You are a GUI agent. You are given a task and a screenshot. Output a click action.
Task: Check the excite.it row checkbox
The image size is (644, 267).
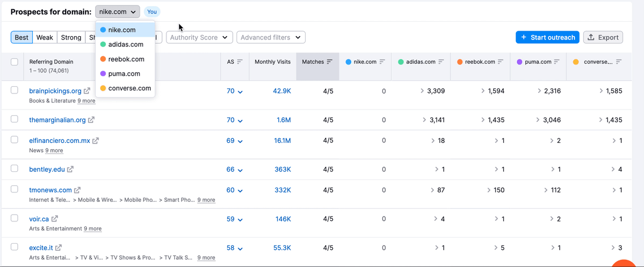click(14, 247)
